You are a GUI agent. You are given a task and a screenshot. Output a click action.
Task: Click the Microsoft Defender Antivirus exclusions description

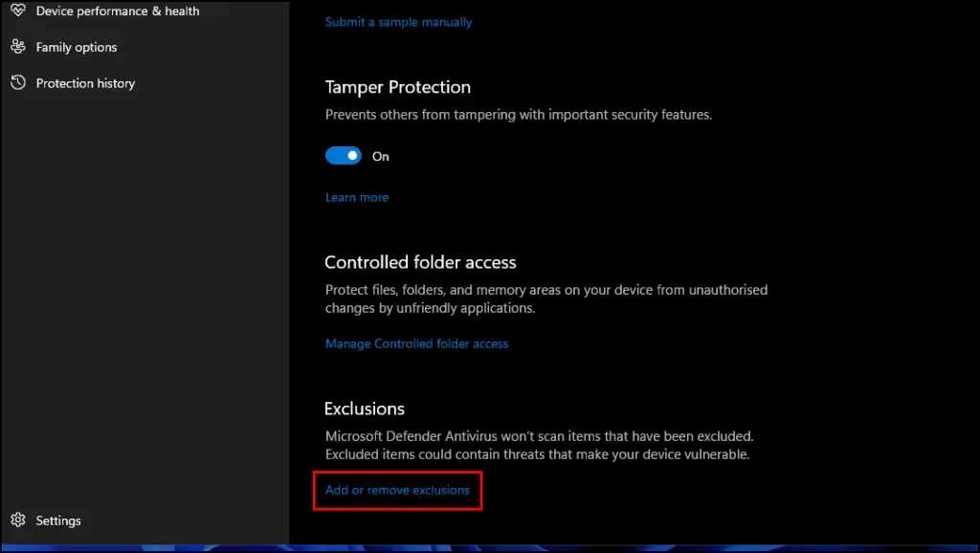539,445
